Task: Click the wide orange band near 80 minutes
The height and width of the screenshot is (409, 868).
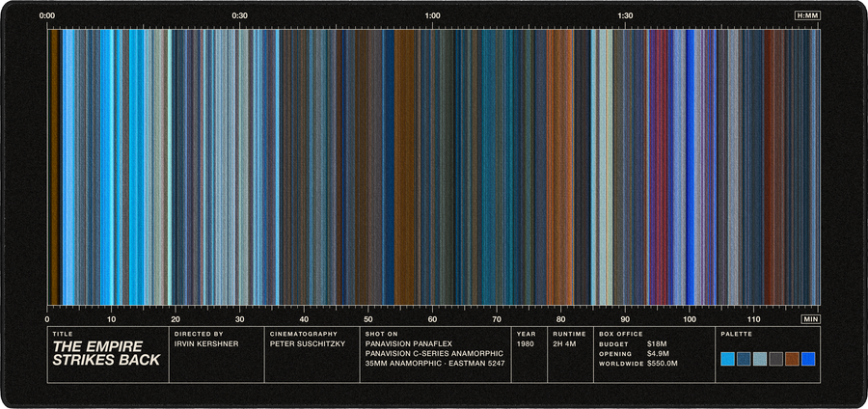Action: [x=559, y=167]
